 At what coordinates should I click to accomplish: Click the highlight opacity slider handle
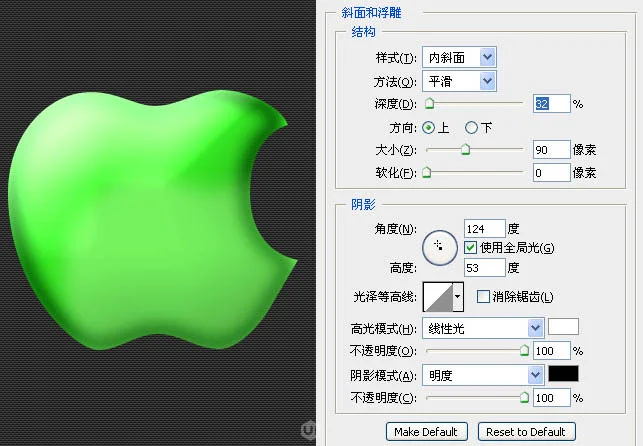[x=524, y=350]
